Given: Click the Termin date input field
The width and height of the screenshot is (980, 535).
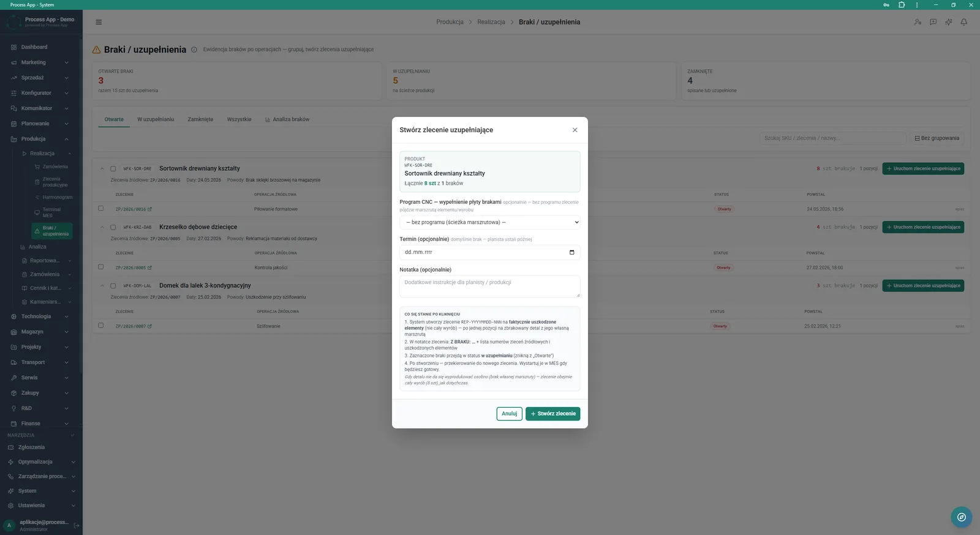Looking at the screenshot, I should (489, 252).
